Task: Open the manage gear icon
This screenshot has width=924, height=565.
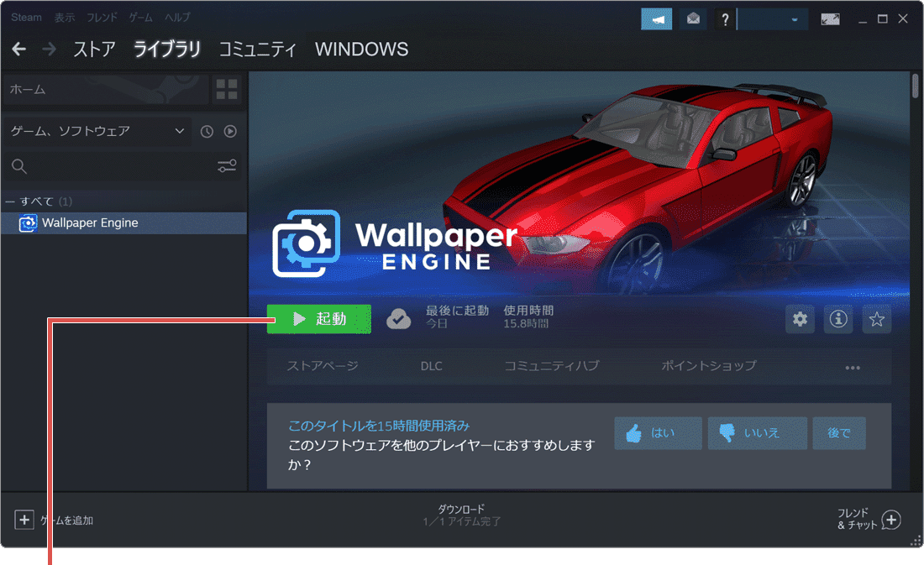Action: pyautogui.click(x=800, y=319)
